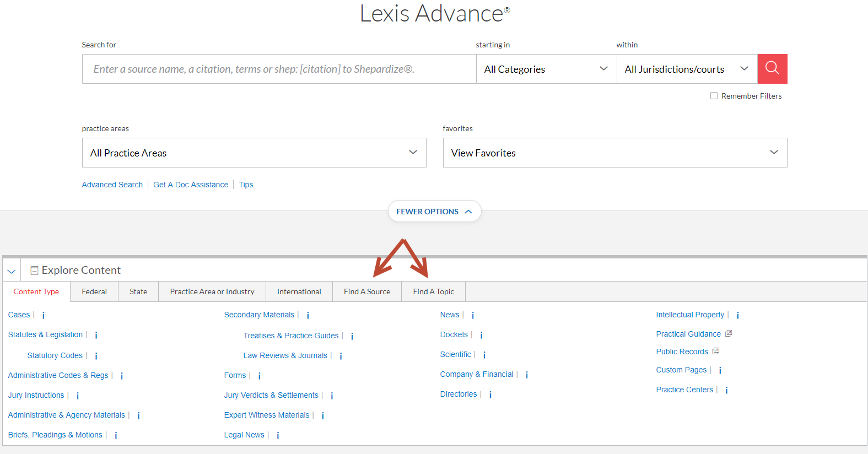Open the Legal News link
The height and width of the screenshot is (454, 868).
[244, 435]
